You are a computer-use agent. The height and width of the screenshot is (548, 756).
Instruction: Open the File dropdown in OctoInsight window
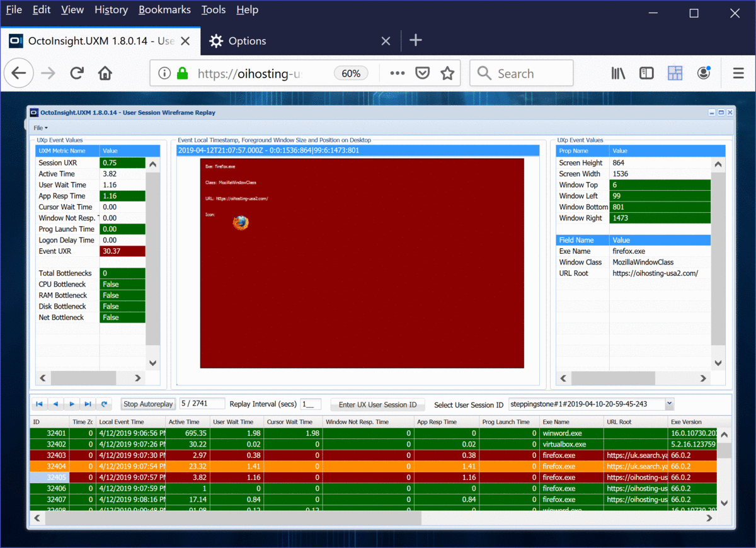(40, 128)
